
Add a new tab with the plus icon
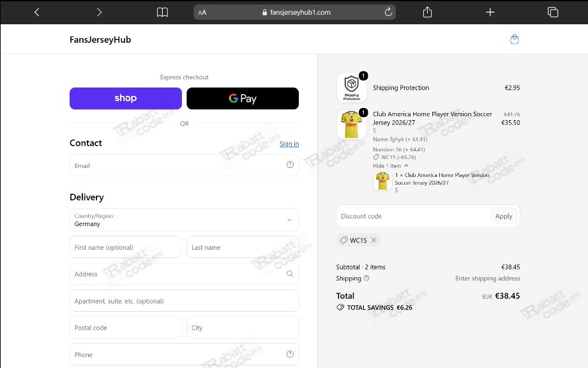(x=490, y=12)
